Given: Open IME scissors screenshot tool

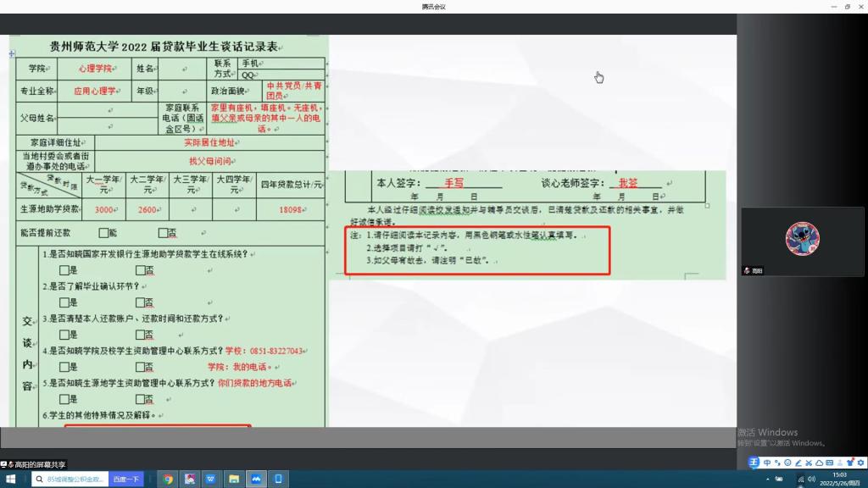Looking at the screenshot, I should click(x=809, y=463).
